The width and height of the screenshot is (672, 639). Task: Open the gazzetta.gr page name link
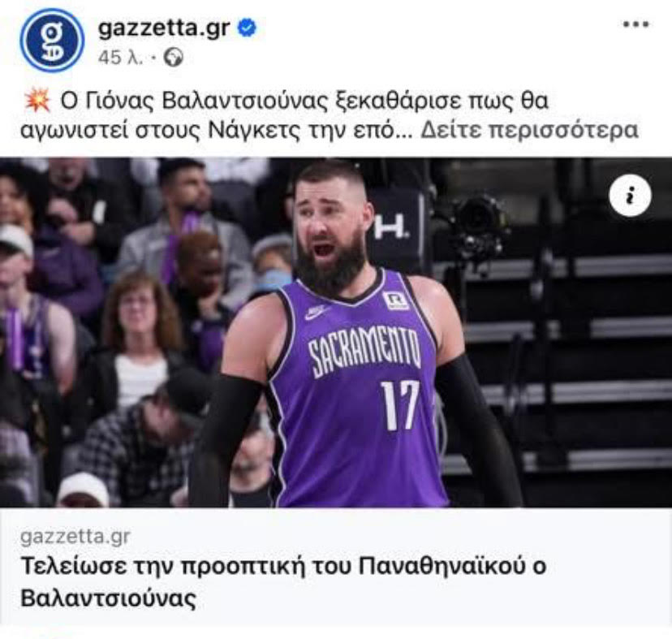coord(164,28)
